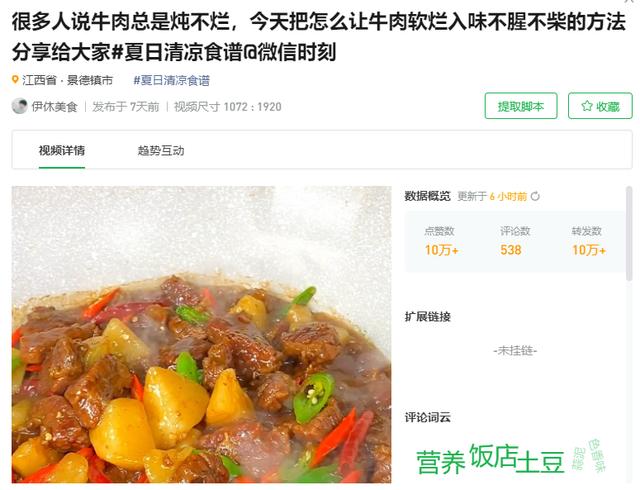Click the location pin icon
640x490 pixels.
(x=15, y=80)
